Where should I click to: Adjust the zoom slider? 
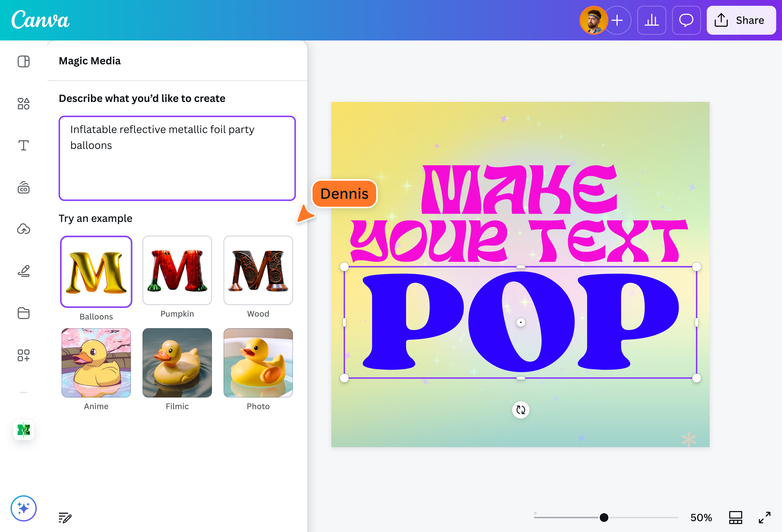[604, 518]
